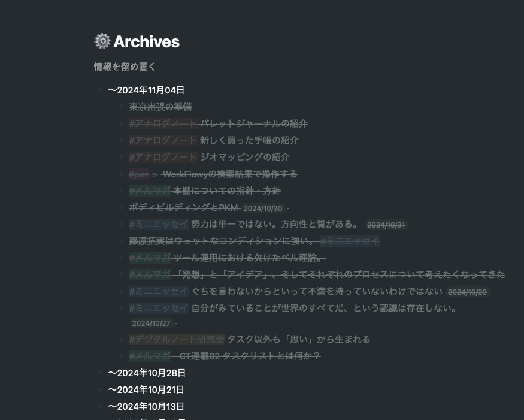Click the #デジタルノート研究会 tag

(x=177, y=339)
